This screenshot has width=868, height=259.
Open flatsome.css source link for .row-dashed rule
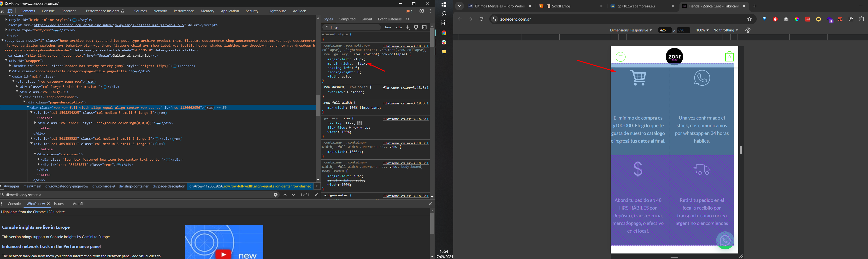click(x=406, y=88)
